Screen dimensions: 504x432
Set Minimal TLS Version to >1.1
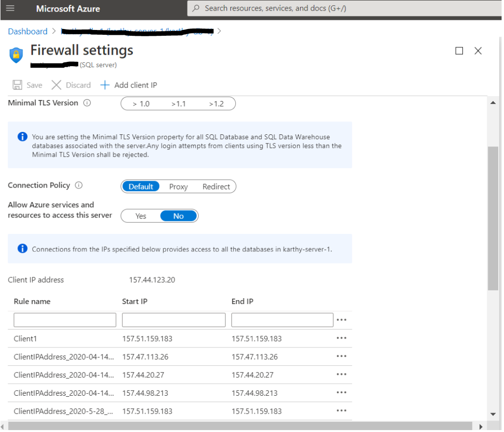[178, 104]
